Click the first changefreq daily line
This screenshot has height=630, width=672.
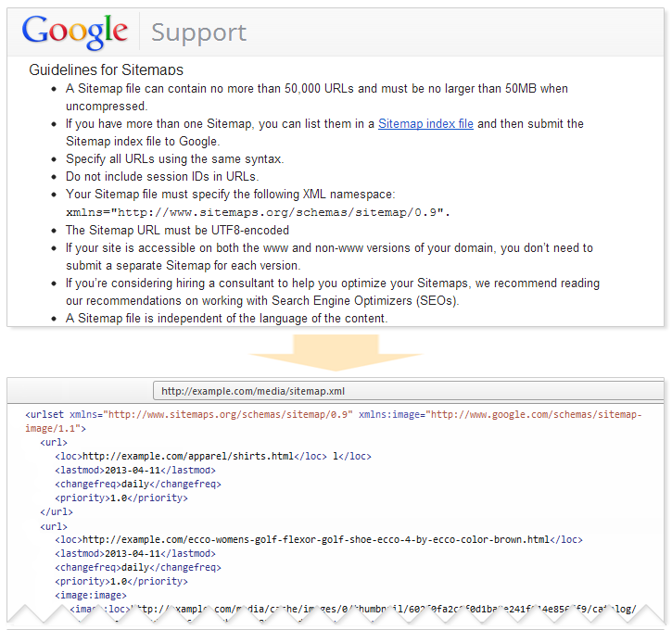pos(138,484)
